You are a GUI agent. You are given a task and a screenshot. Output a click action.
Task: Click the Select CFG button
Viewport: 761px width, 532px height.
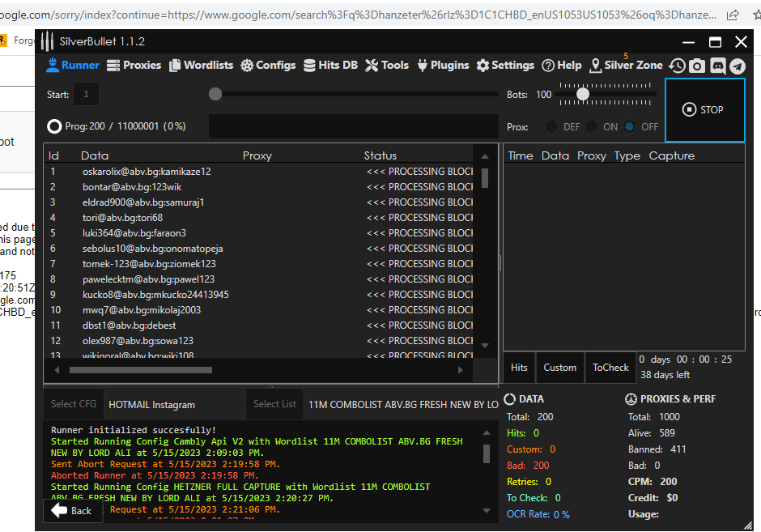pyautogui.click(x=74, y=404)
